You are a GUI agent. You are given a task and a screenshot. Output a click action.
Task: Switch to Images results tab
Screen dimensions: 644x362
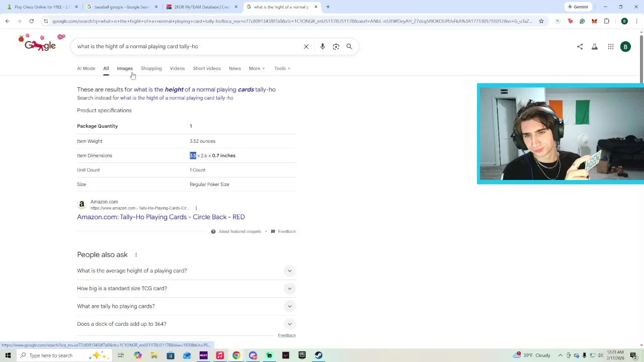point(125,68)
